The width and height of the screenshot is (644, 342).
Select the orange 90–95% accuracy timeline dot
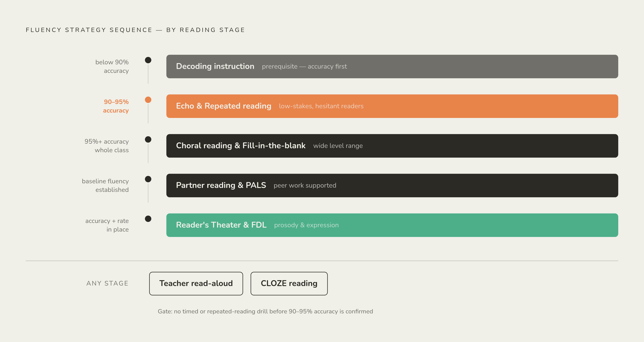148,100
